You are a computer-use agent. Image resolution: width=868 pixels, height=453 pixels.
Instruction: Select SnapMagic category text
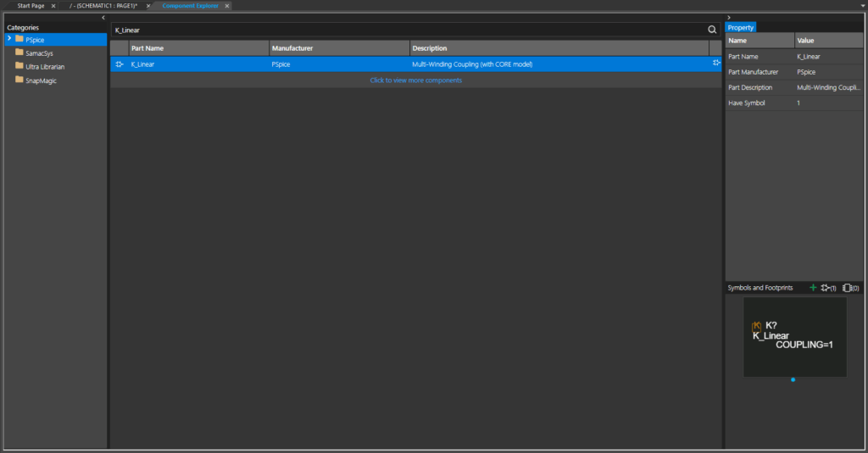point(41,80)
